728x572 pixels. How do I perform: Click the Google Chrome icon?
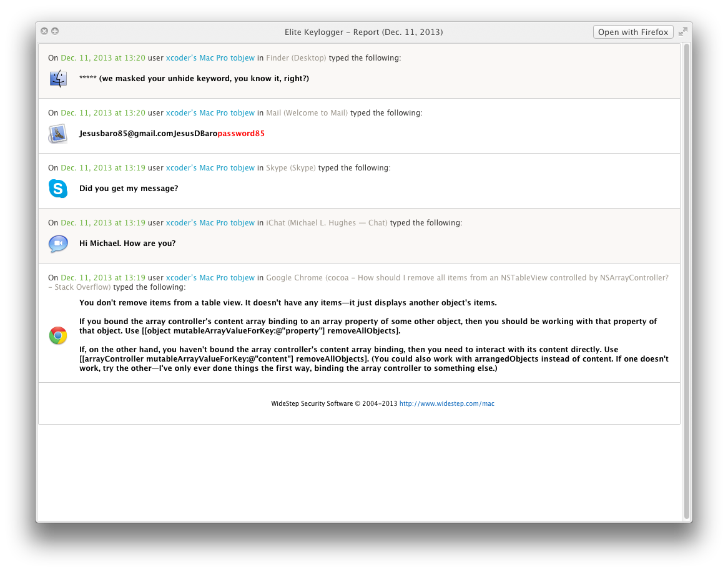pyautogui.click(x=58, y=335)
